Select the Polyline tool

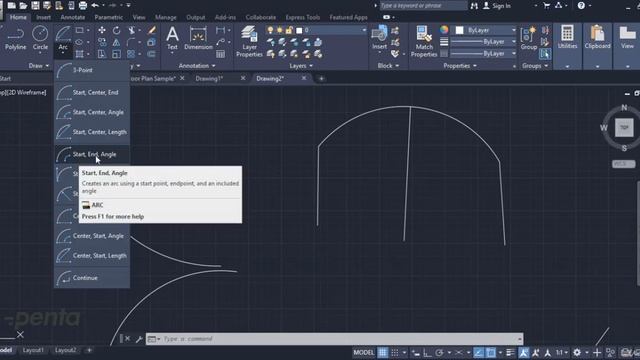point(16,38)
